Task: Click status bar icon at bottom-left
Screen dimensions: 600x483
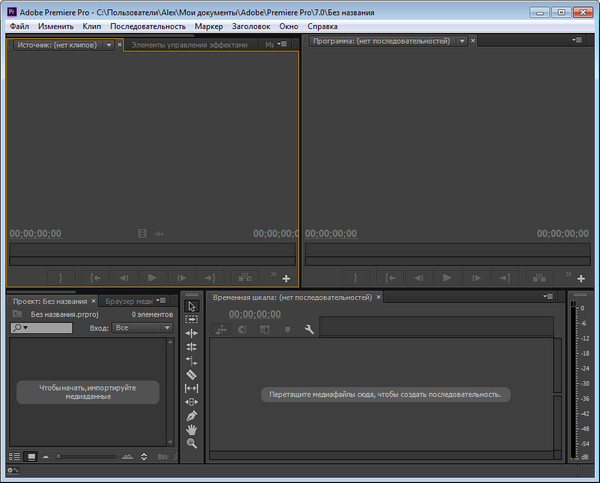Action: point(13,470)
